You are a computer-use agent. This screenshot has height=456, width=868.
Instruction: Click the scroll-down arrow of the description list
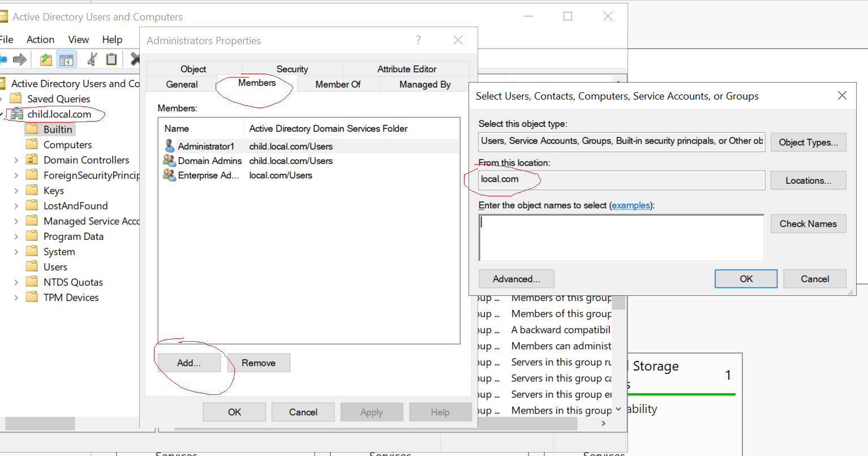(618, 409)
